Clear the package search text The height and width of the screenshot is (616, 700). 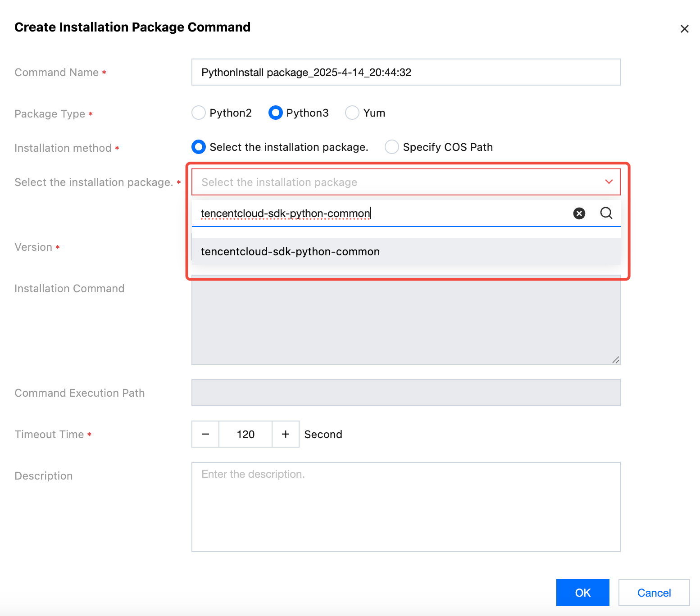579,213
